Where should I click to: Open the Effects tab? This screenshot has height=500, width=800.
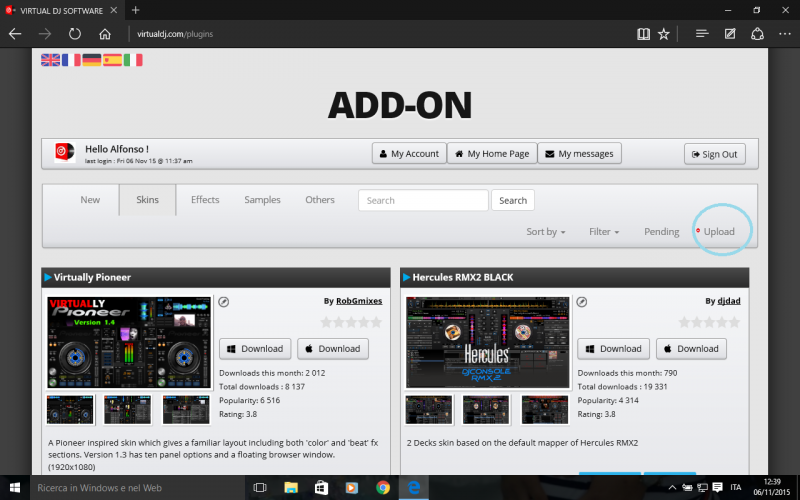[205, 200]
